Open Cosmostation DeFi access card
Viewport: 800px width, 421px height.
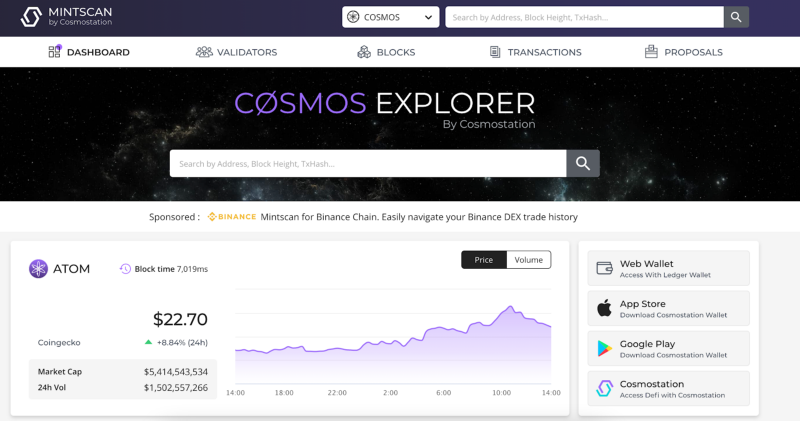668,388
